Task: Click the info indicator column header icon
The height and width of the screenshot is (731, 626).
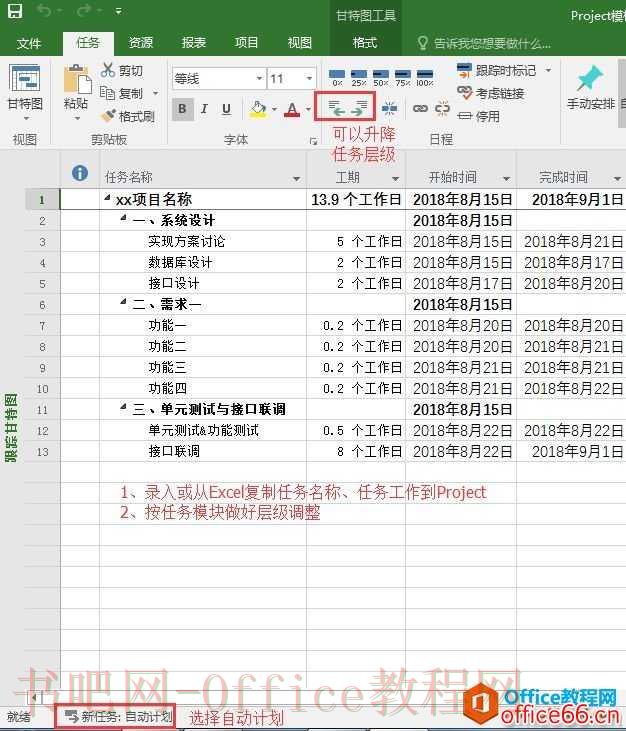Action: (x=80, y=173)
